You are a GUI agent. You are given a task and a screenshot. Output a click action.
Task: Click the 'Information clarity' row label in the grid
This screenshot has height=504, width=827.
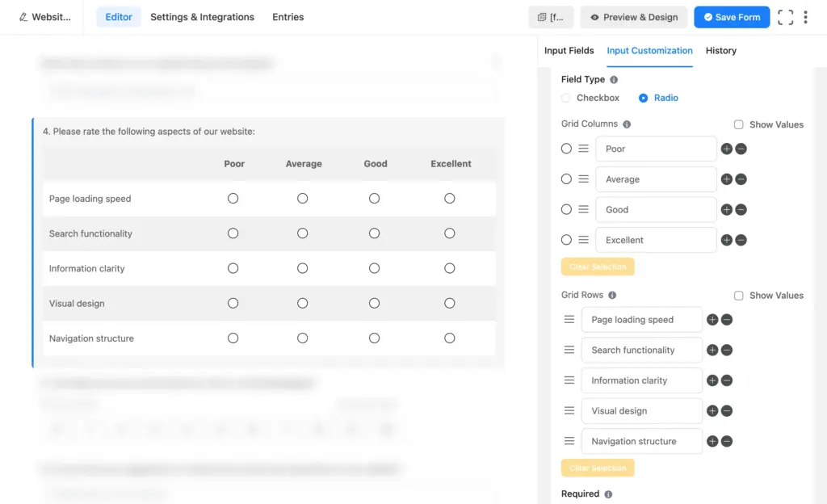[87, 268]
